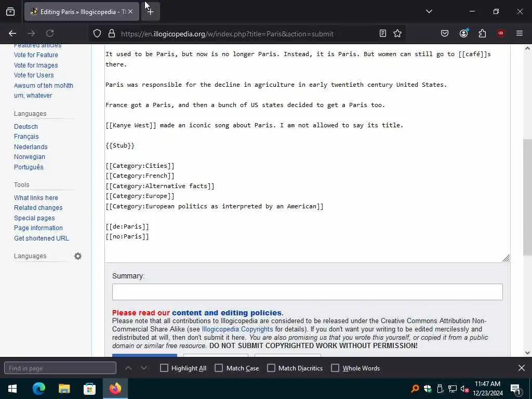Open Awsum of teh moNth link
Screen dimensions: 532x399
[x=44, y=86]
